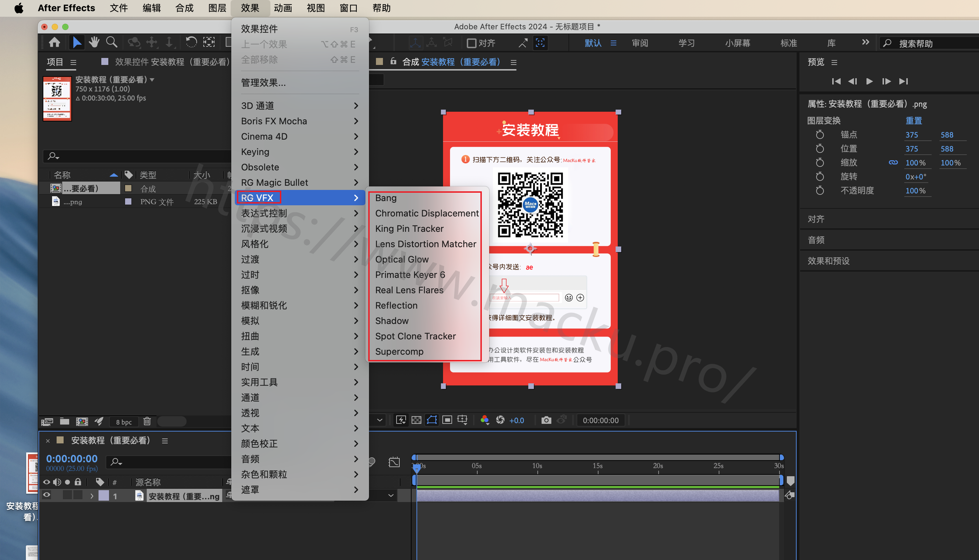The width and height of the screenshot is (979, 560).
Task: Open the Apple menu
Action: point(19,8)
